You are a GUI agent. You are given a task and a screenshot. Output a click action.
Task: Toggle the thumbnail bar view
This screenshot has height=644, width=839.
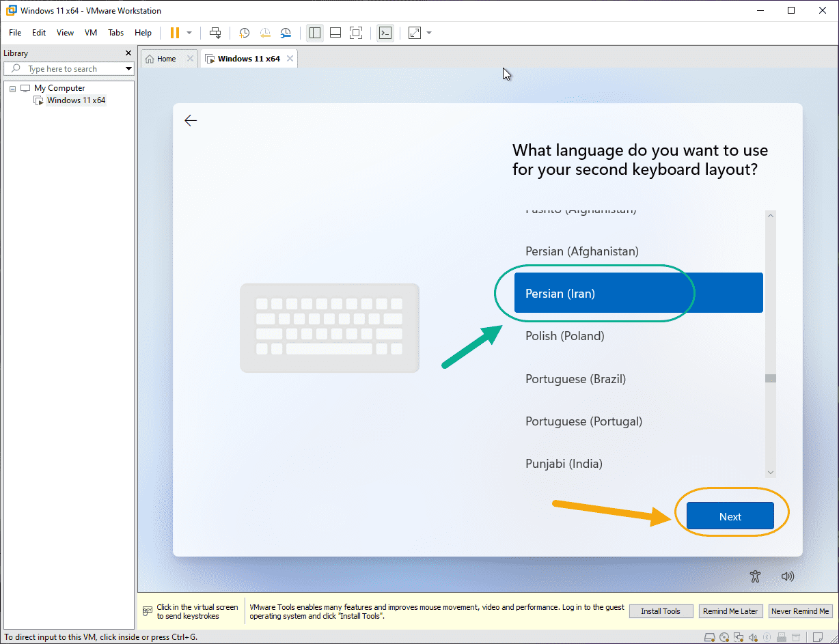pyautogui.click(x=335, y=33)
